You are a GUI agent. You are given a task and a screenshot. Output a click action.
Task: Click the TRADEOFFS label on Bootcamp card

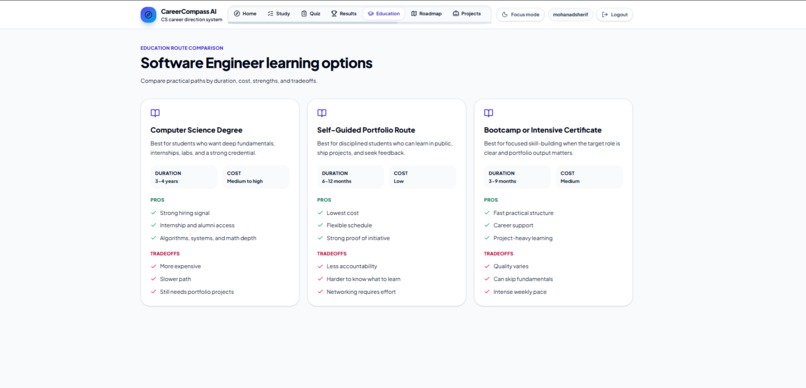pos(498,253)
